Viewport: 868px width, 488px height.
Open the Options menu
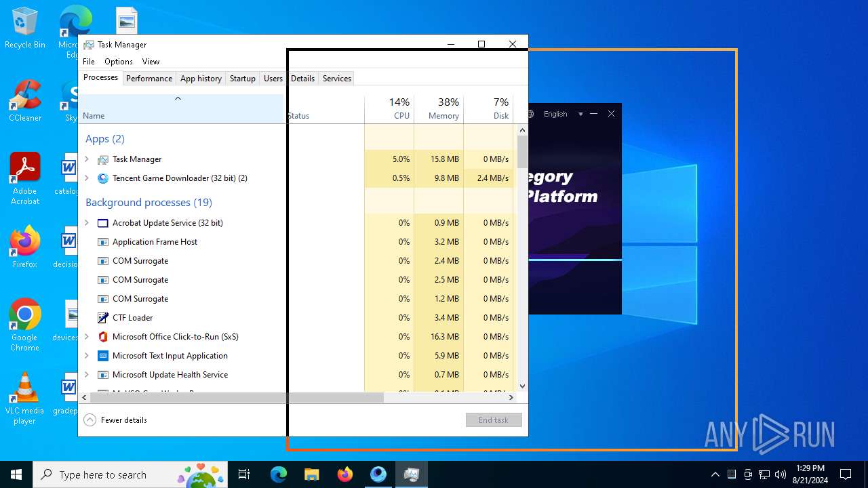119,62
